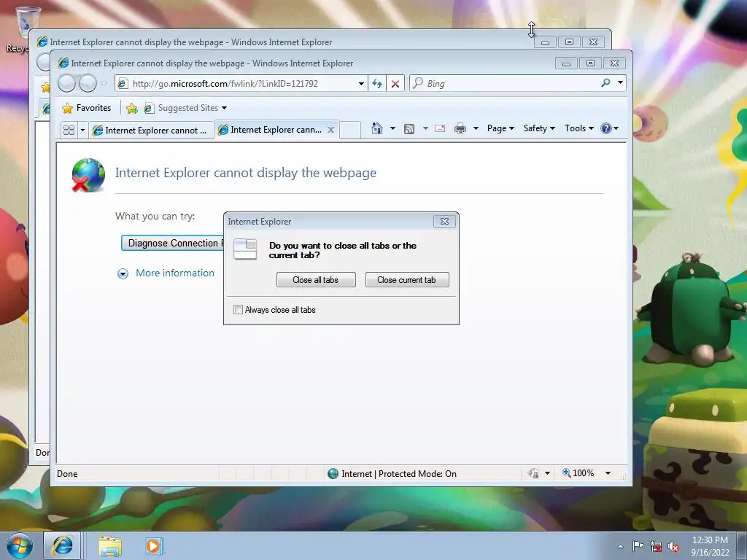
Task: Click the 100% zoom level button
Action: [x=578, y=472]
